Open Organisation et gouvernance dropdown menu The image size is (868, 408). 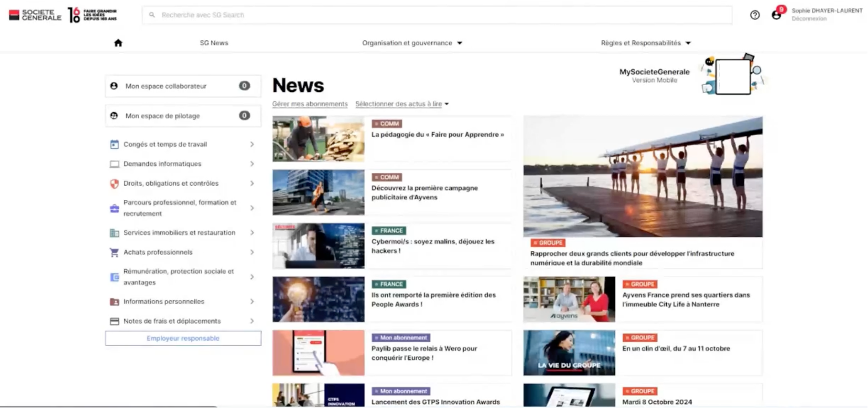click(412, 43)
